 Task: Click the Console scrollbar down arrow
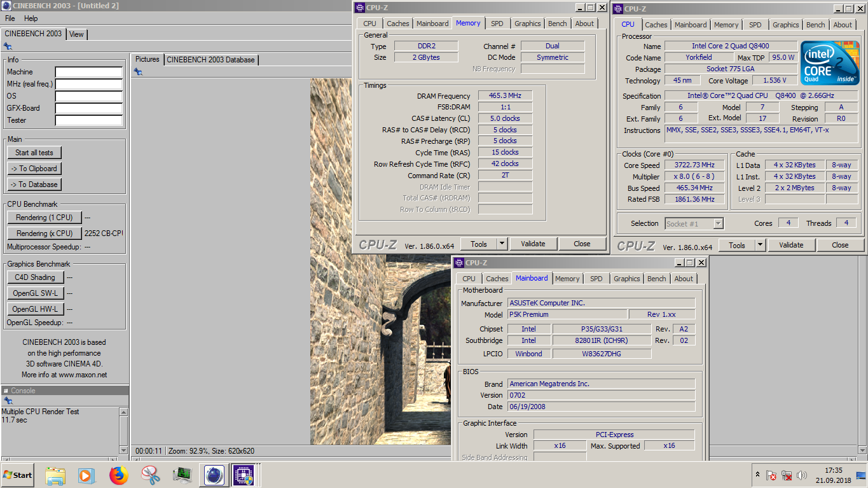123,450
